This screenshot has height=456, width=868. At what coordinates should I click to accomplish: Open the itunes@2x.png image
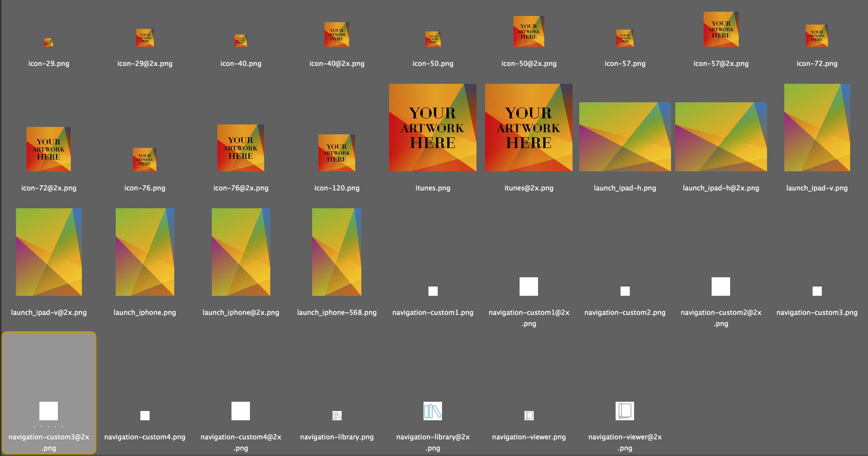point(528,128)
